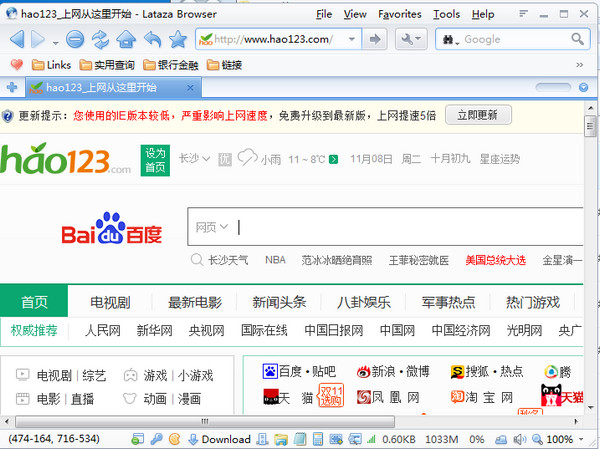Expand the address bar URL dropdown
Viewport: 600px width, 449px height.
(x=352, y=39)
